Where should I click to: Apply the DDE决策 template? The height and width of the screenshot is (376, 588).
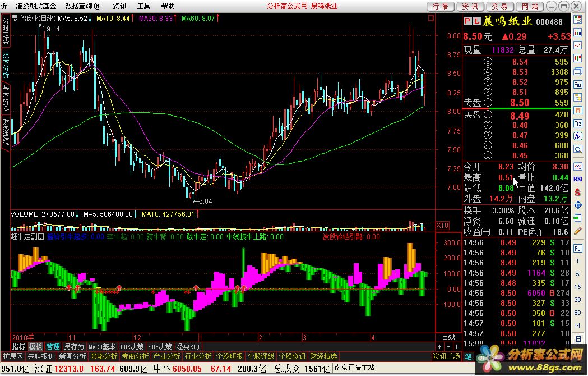click(x=132, y=347)
